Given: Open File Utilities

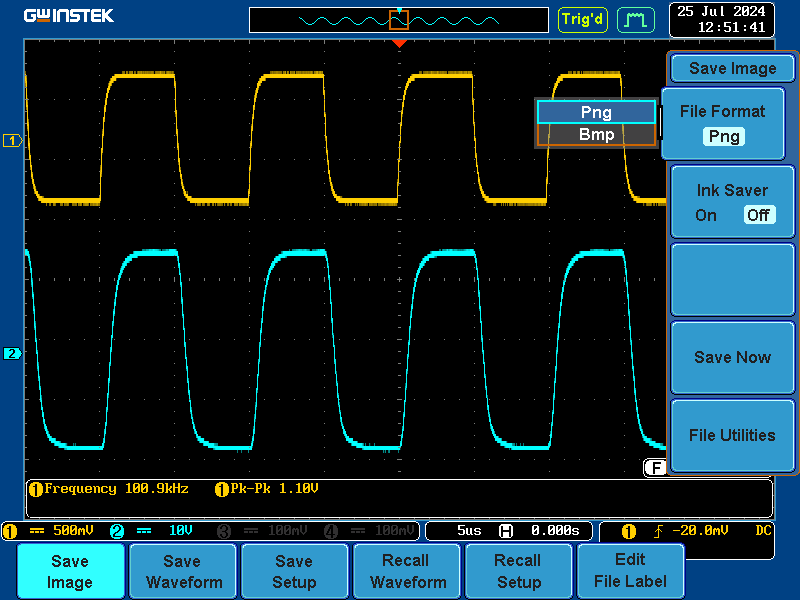Looking at the screenshot, I should [x=733, y=435].
